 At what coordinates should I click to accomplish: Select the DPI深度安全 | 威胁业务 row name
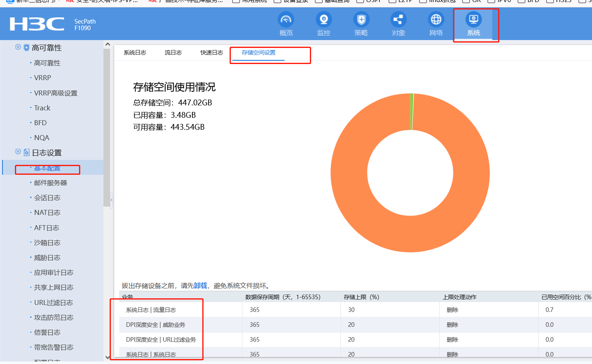click(x=156, y=325)
